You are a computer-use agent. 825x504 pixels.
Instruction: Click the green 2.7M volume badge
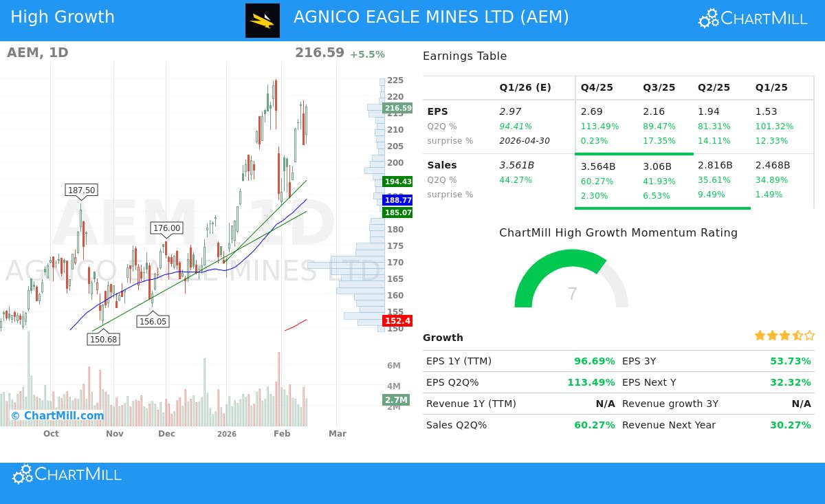396,399
